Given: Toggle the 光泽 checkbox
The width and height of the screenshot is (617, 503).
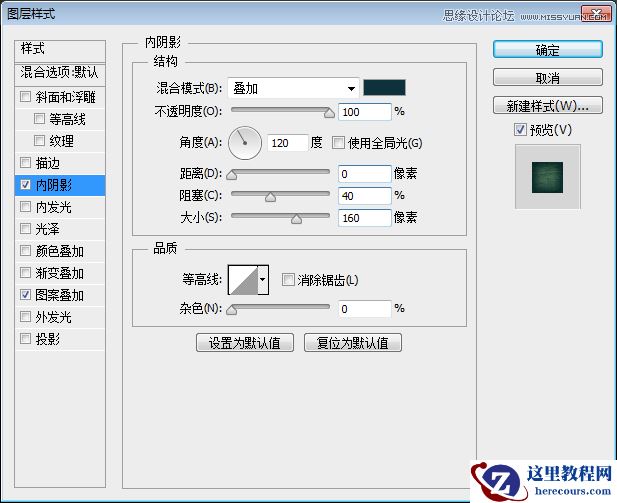Looking at the screenshot, I should (25, 228).
